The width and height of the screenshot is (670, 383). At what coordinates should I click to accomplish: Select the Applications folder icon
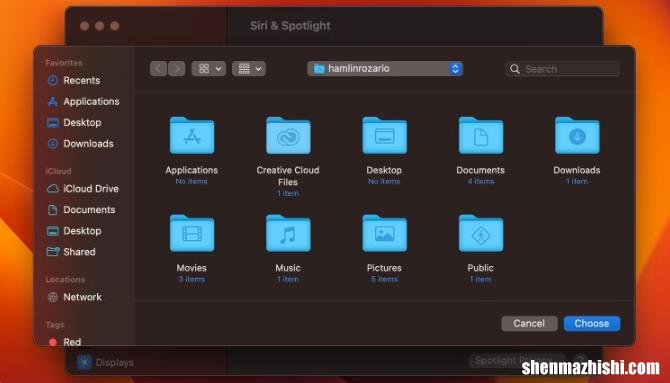point(192,135)
